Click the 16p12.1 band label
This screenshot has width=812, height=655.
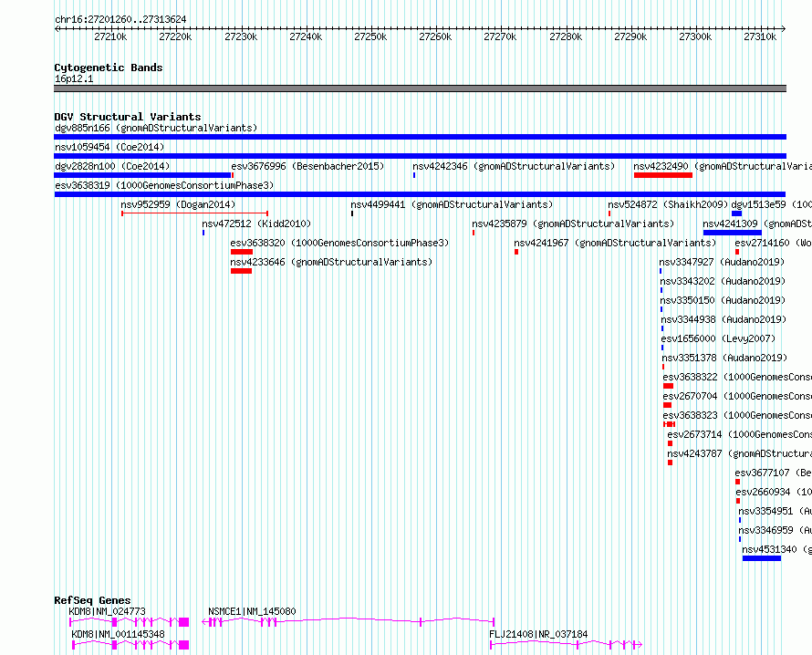tap(74, 78)
